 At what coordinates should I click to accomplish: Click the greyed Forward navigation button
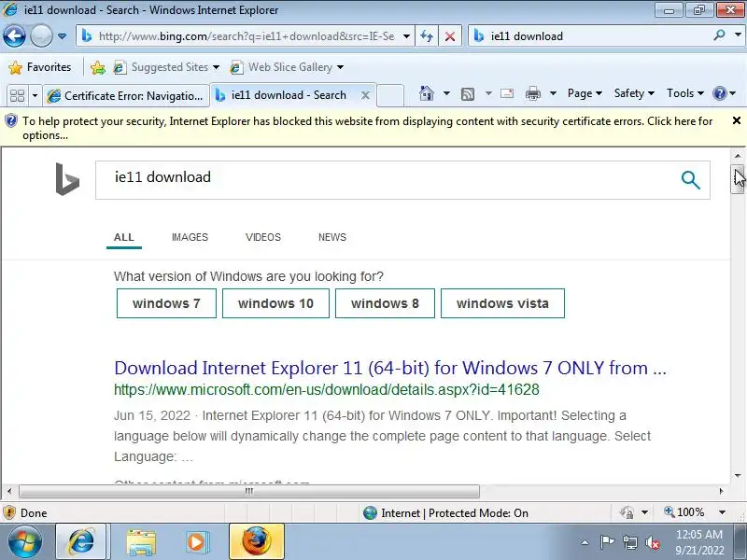pyautogui.click(x=41, y=35)
